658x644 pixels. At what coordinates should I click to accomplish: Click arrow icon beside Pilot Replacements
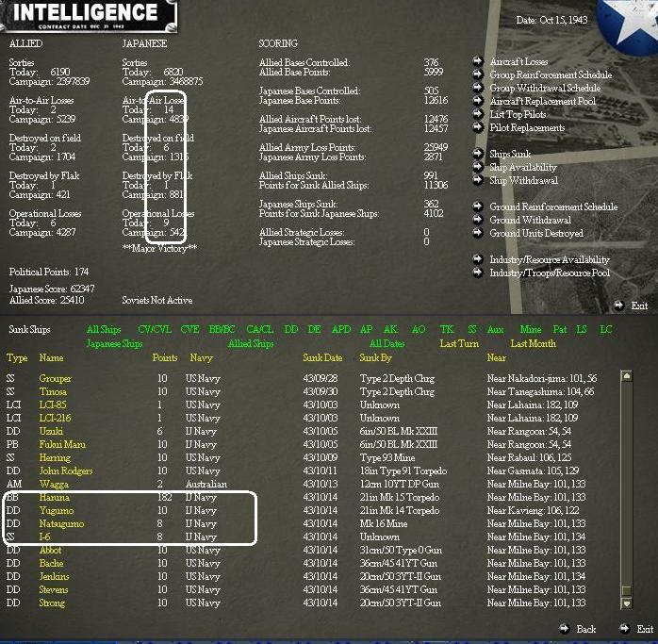tap(478, 127)
